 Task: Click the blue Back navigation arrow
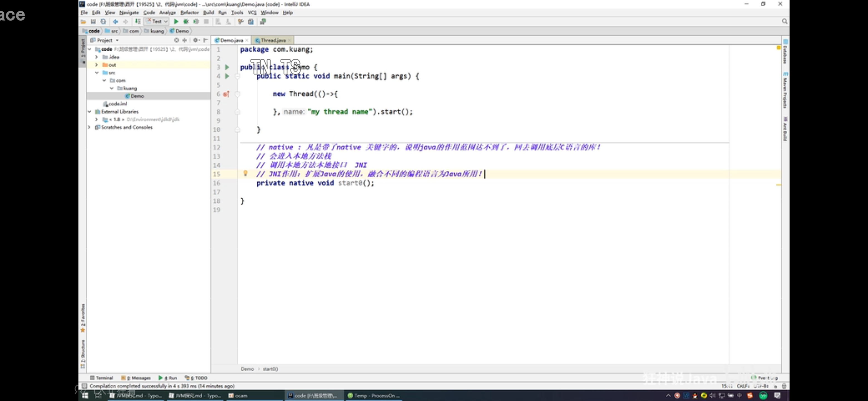[x=115, y=22]
